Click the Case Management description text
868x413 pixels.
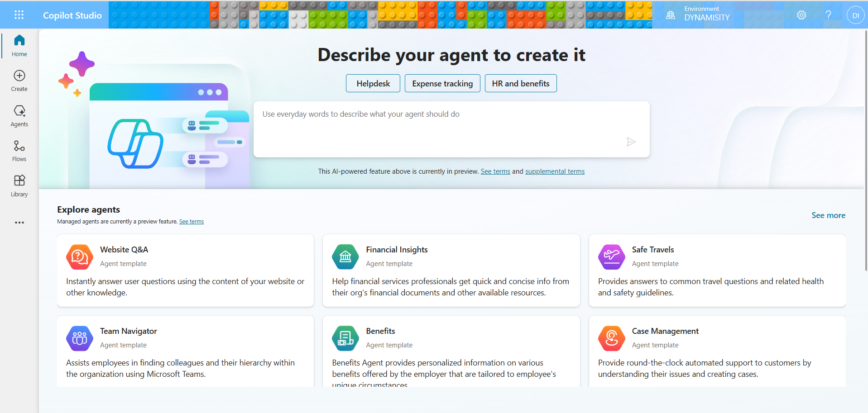pos(705,368)
